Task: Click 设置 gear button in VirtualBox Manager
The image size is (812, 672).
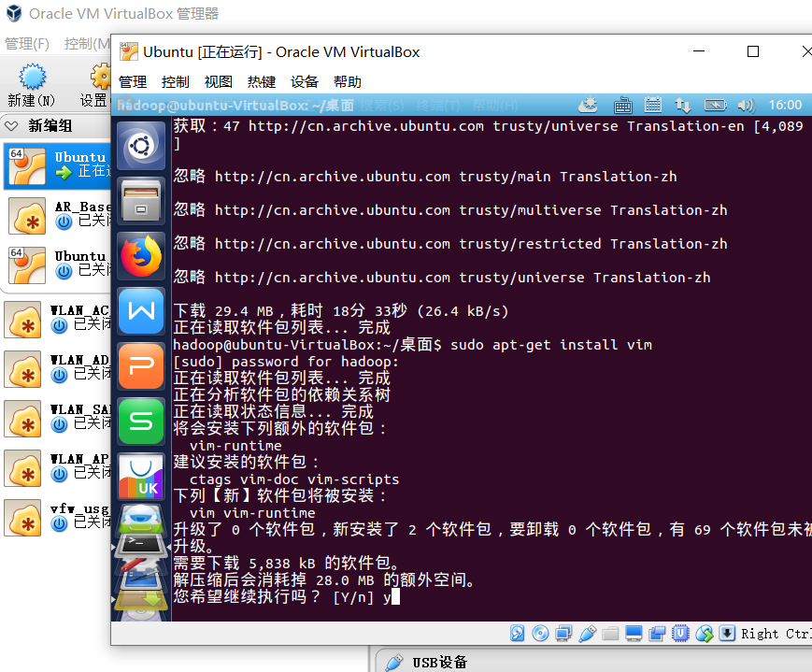Action: (x=96, y=85)
